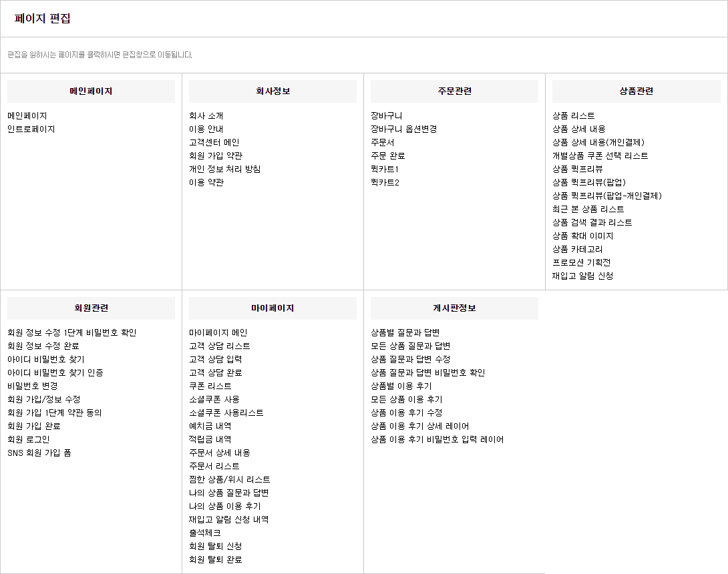Click 비밀번호 변경 link
Screen dimensions: 728x574
pyautogui.click(x=33, y=386)
